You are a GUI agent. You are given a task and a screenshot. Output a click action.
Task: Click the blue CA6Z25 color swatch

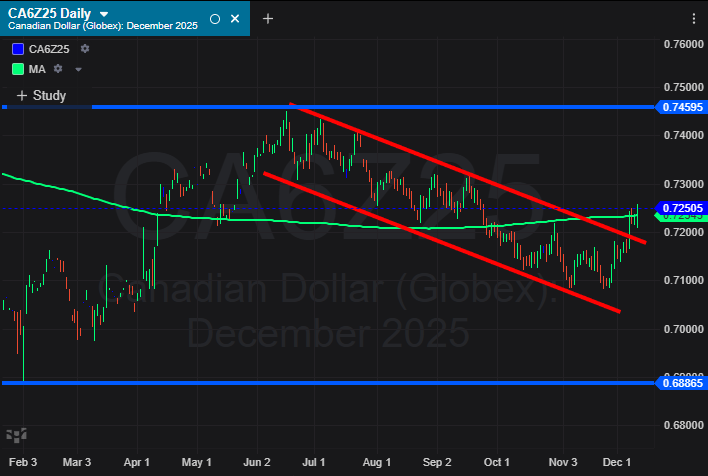pos(18,49)
